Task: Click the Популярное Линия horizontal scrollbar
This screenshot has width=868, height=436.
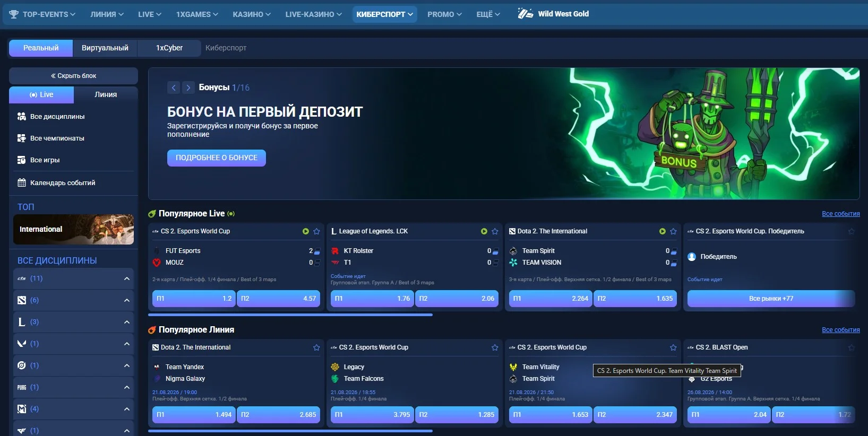Action: click(290, 431)
